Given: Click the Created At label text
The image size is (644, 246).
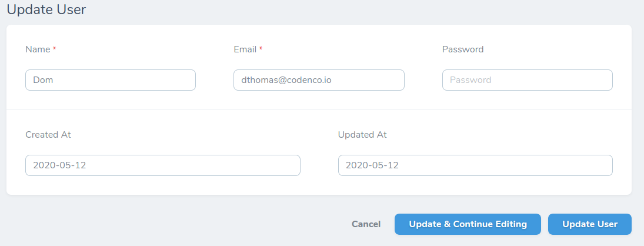Looking at the screenshot, I should click(x=48, y=135).
